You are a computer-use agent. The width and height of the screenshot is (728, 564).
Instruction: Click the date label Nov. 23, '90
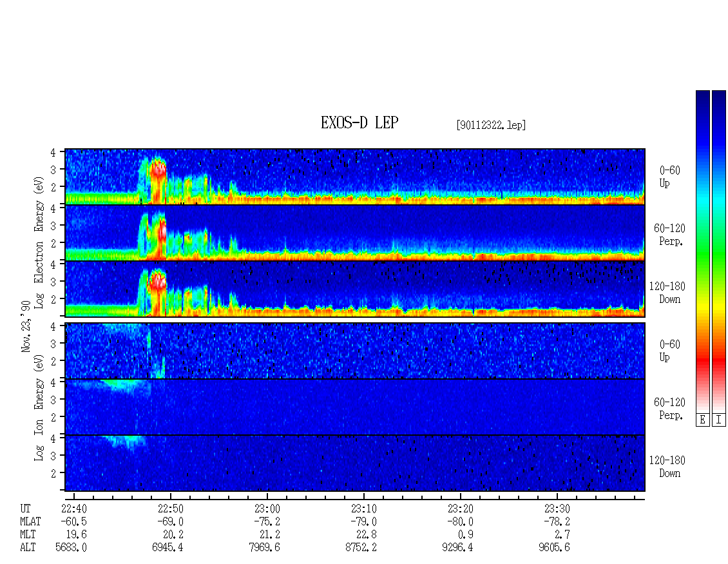coord(26,326)
